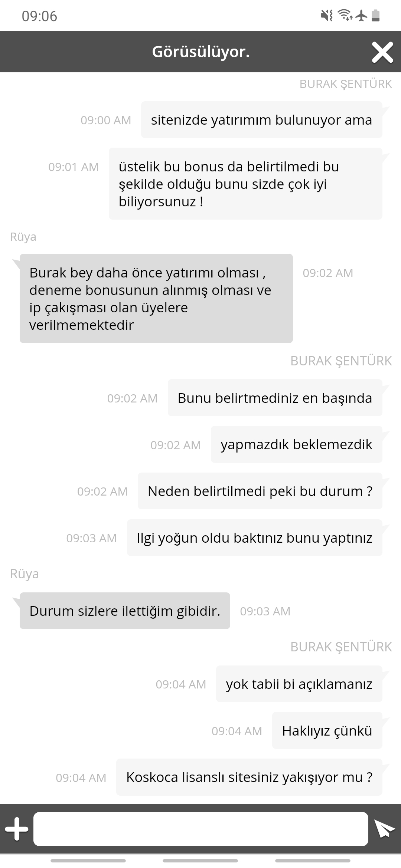Viewport: 401px width, 868px height.
Task: Tap the Wi-Fi status icon
Action: (x=345, y=16)
